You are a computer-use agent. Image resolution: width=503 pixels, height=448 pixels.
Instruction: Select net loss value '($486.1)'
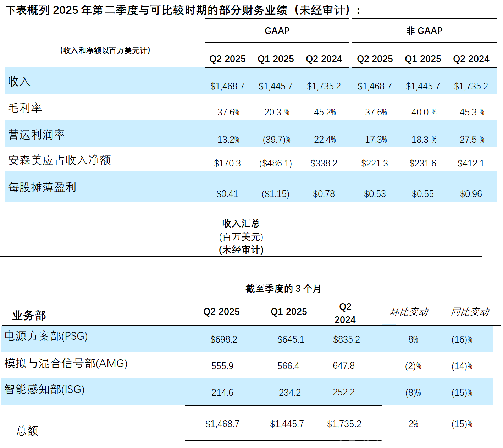tap(276, 163)
